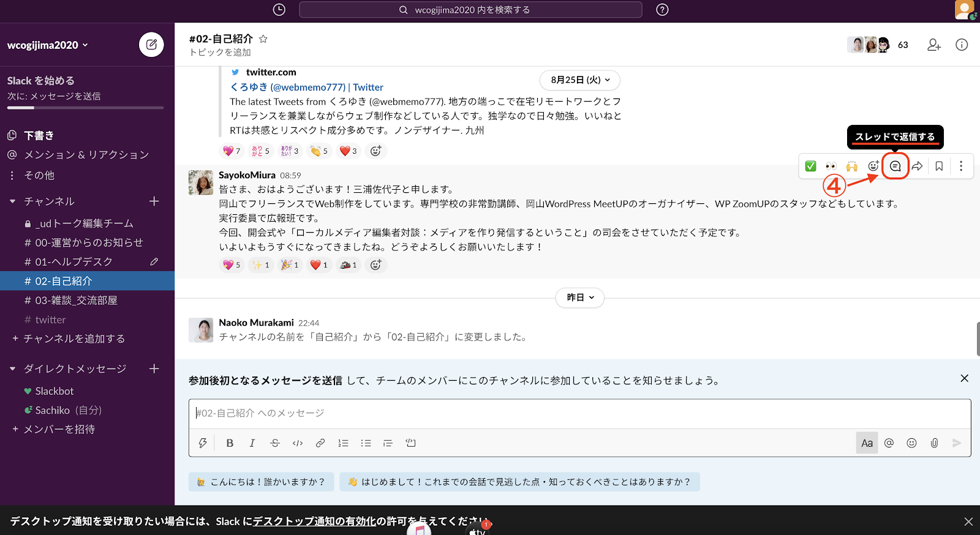
Task: Toggle the 💖 7 reaction on twitter post
Action: tap(232, 151)
